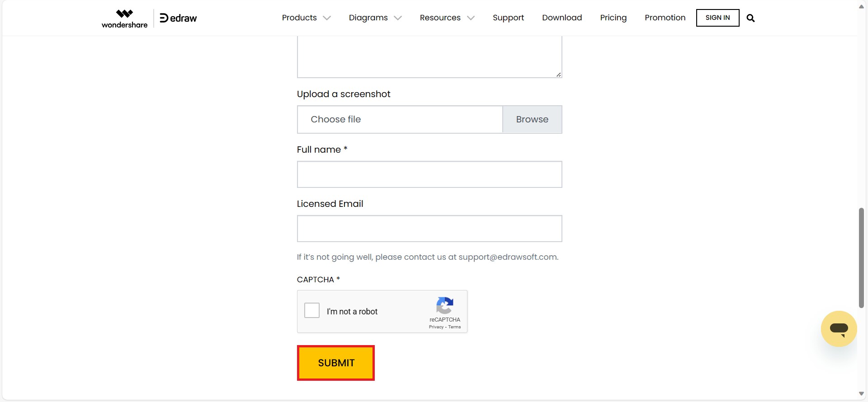Expand the Diagrams dropdown menu

pyautogui.click(x=375, y=18)
